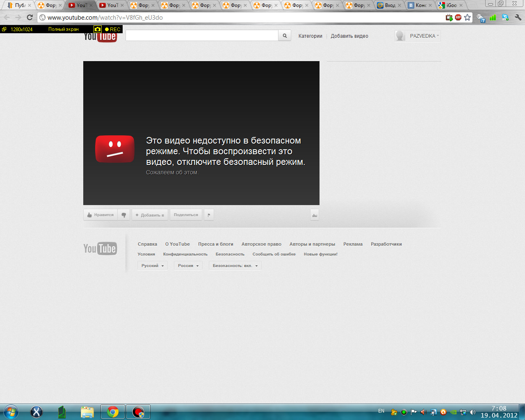Open the Справка footer link
The image size is (525, 420).
(x=147, y=244)
